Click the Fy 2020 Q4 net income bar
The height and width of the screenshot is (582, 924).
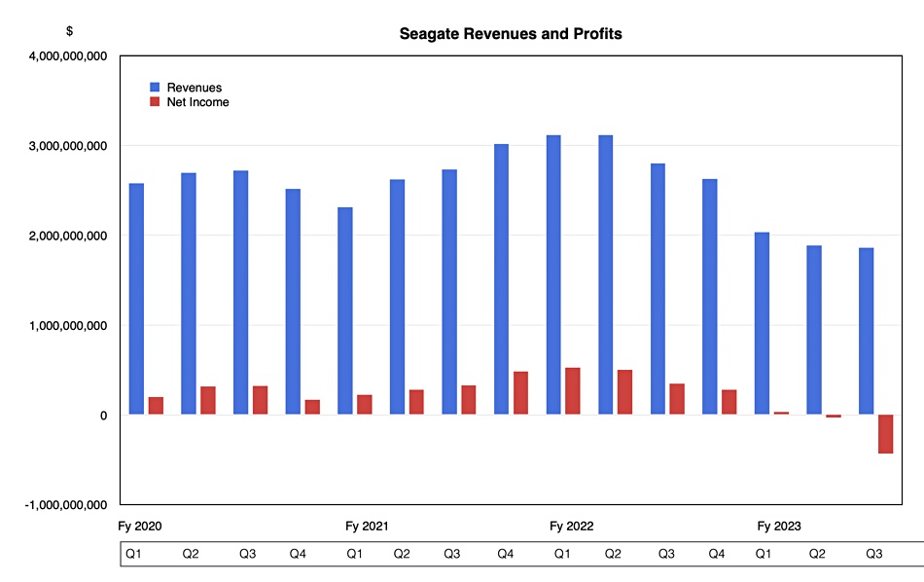coord(312,408)
